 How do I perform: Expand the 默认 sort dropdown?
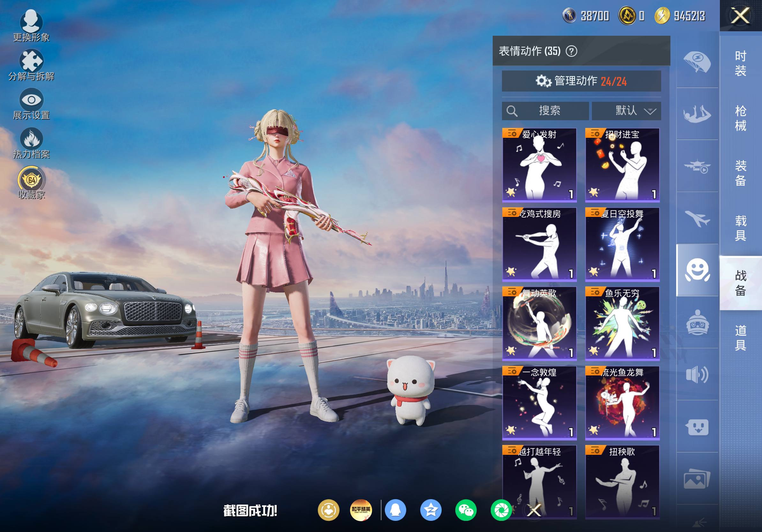(x=626, y=111)
